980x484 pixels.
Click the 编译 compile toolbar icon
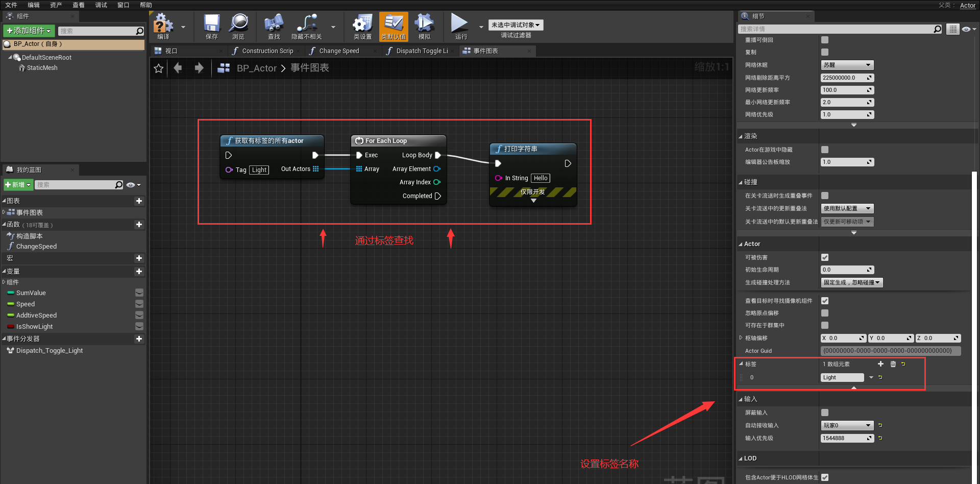point(163,27)
